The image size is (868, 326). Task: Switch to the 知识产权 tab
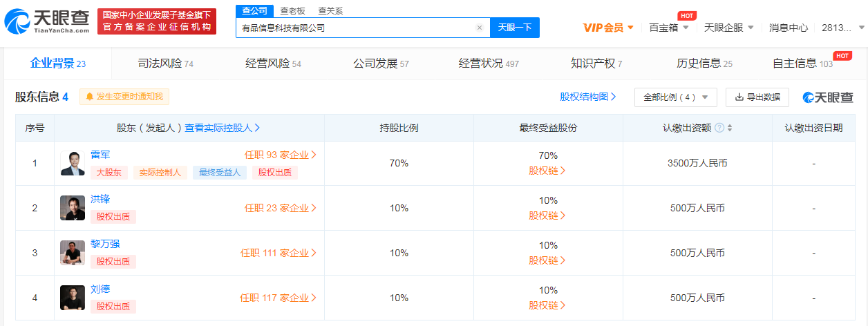596,64
